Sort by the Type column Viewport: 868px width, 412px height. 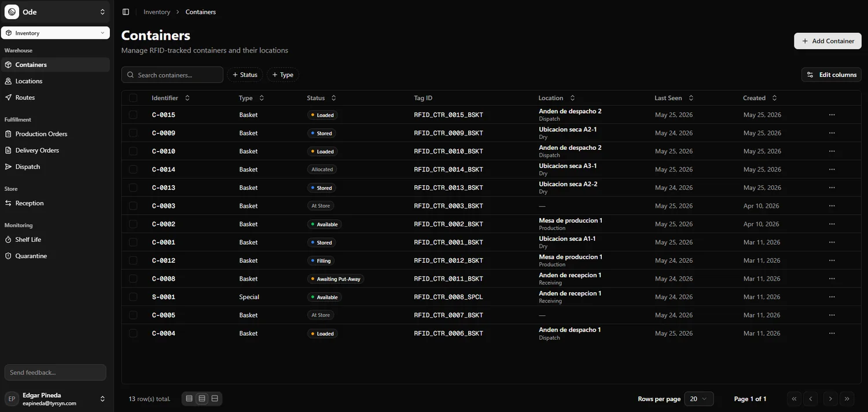(252, 98)
